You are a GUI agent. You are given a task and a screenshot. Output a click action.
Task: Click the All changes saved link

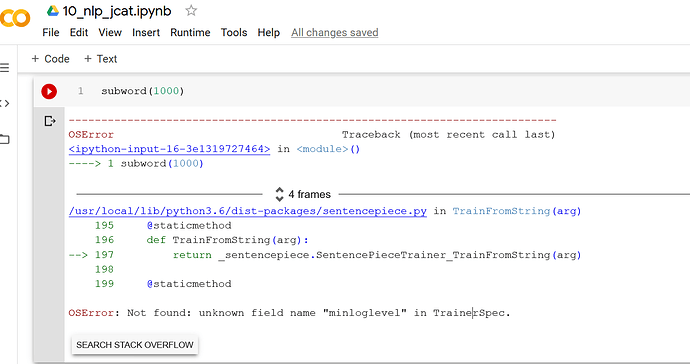[x=334, y=33]
